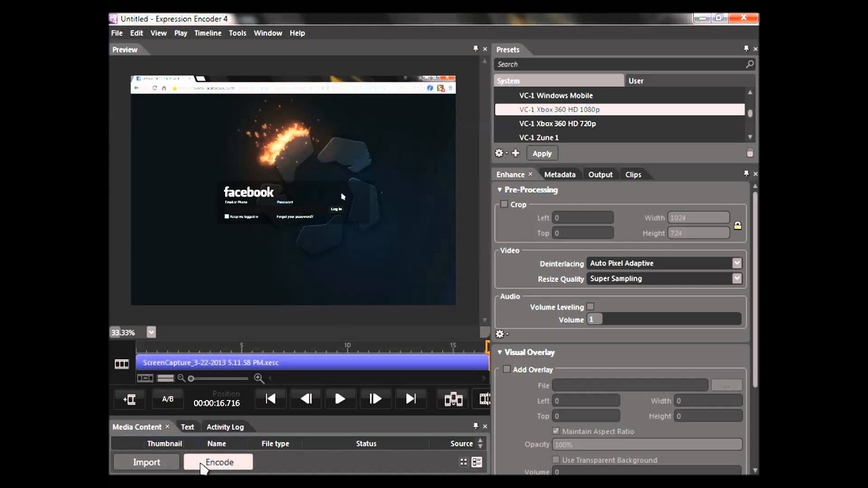The height and width of the screenshot is (488, 868).
Task: Click the overlay file browse button
Action: [x=726, y=385]
